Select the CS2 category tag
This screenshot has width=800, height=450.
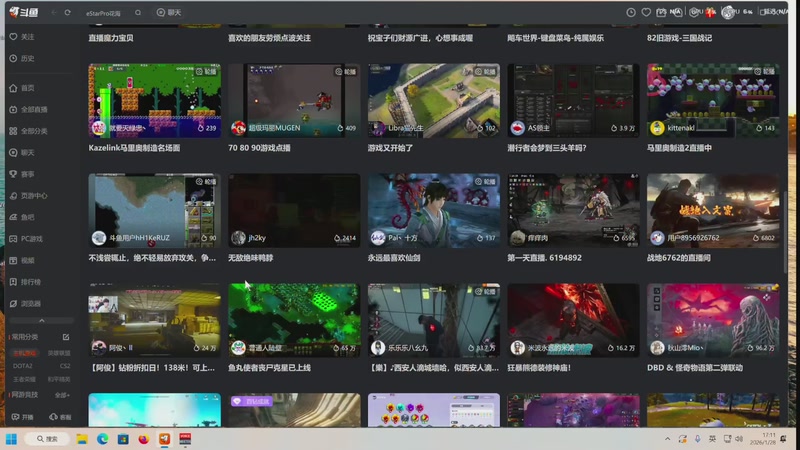[x=65, y=366]
